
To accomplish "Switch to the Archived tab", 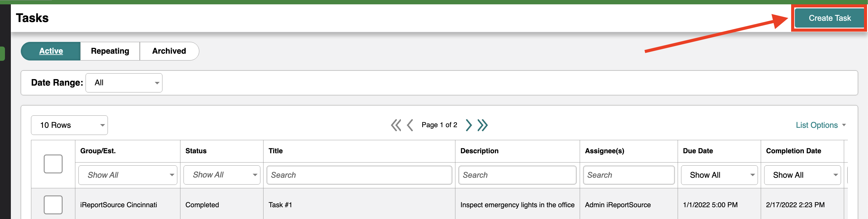I will click(x=169, y=51).
